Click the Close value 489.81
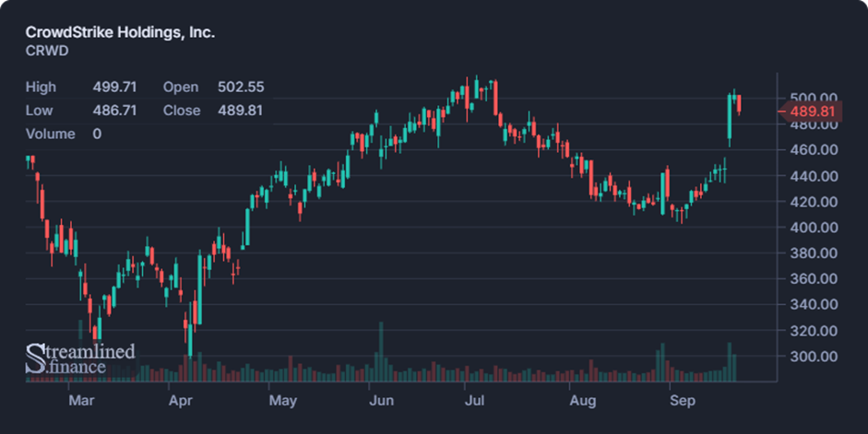The width and height of the screenshot is (868, 434). [240, 111]
